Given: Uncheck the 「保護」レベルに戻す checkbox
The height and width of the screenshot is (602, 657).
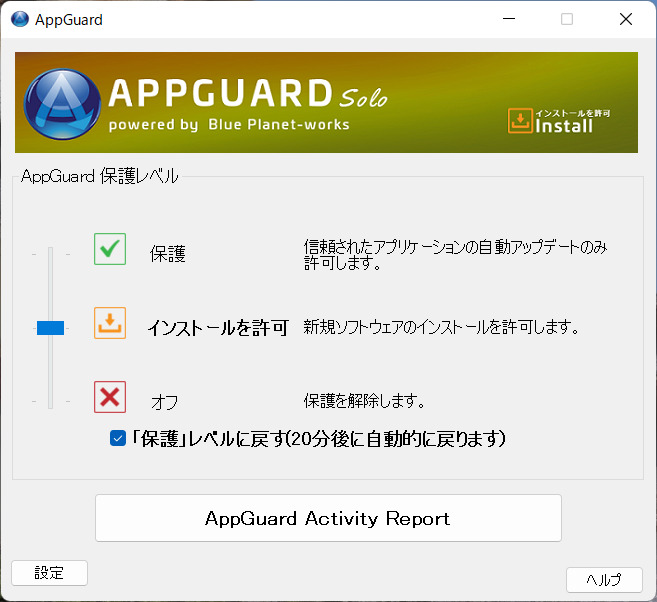Looking at the screenshot, I should pyautogui.click(x=118, y=439).
